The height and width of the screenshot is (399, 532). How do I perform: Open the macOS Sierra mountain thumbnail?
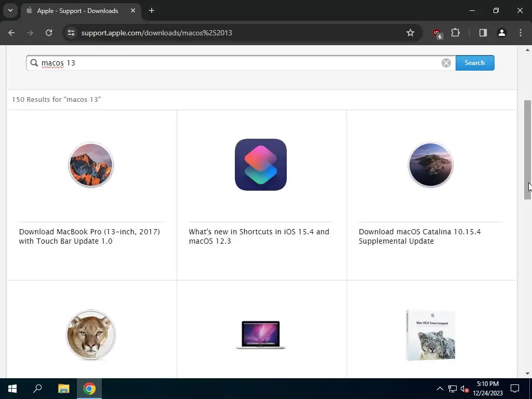91,165
